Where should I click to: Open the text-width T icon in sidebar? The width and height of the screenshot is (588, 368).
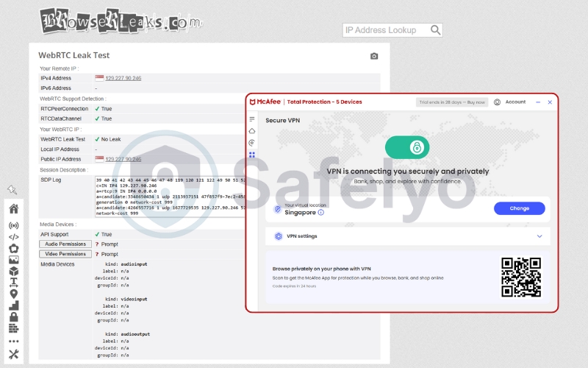[x=14, y=282]
